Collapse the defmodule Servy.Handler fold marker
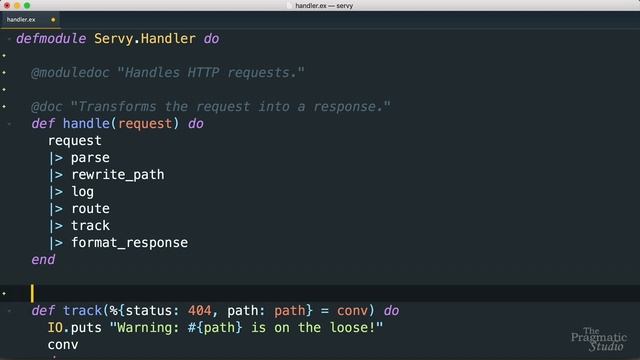 click(x=9, y=39)
